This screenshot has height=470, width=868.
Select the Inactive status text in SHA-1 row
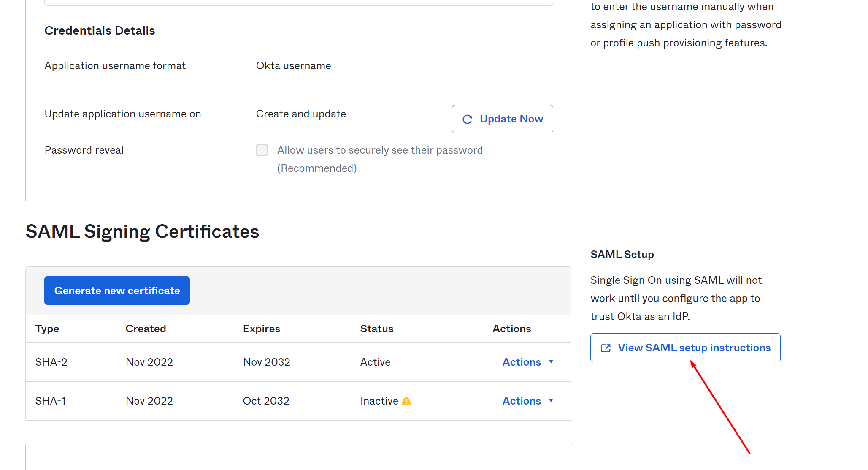[379, 401]
